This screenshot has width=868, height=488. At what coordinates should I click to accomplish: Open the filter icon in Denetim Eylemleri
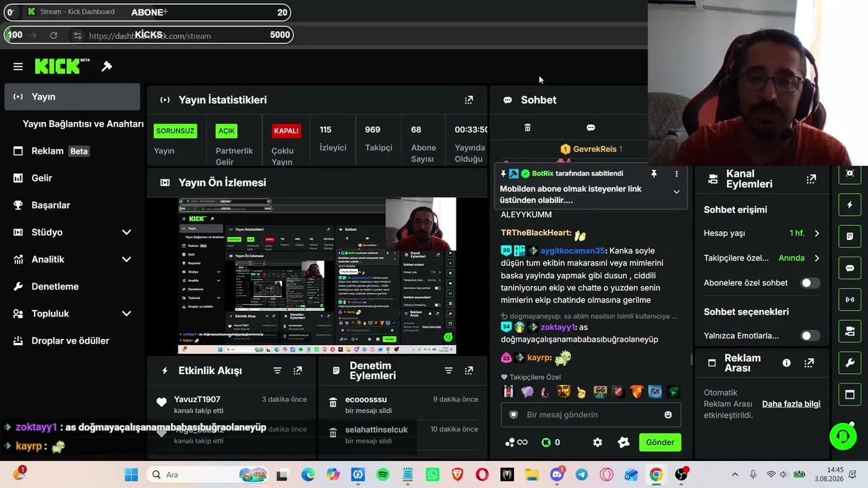[448, 371]
